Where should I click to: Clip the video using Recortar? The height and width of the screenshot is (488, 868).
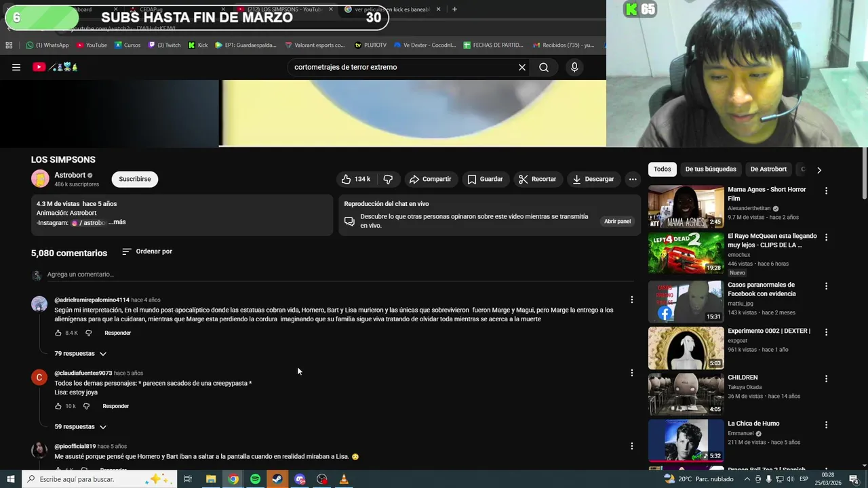538,179
